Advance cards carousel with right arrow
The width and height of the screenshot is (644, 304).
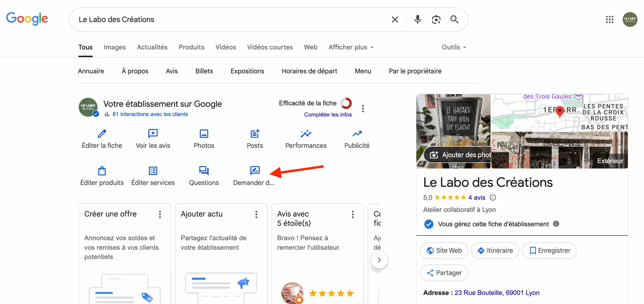tap(379, 260)
